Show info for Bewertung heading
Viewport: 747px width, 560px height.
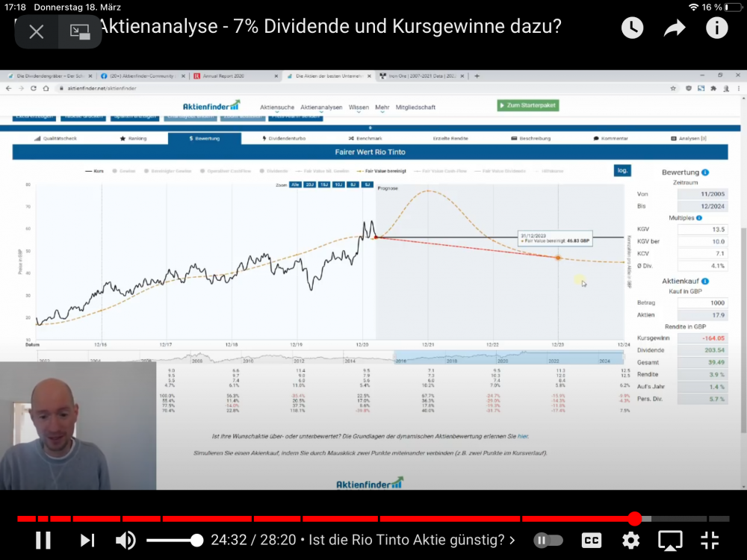click(x=705, y=172)
